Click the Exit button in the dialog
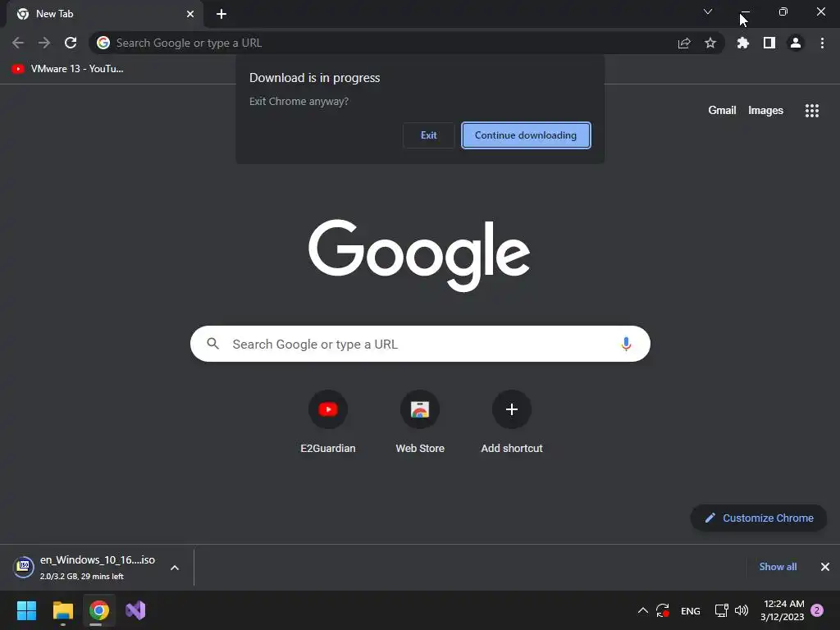The image size is (840, 630). tap(428, 135)
